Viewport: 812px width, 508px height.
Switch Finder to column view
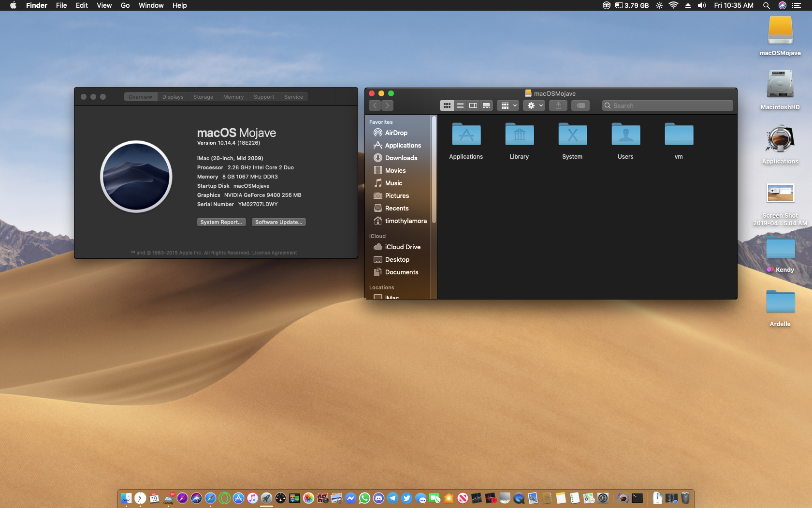click(x=473, y=105)
